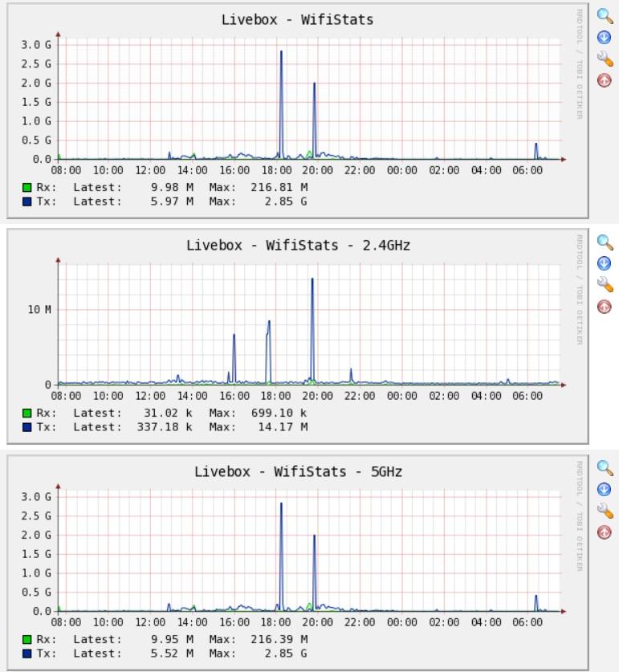619x672 pixels.
Task: Click red up-arrow icon beside WifiStats graph
Action: click(x=604, y=80)
